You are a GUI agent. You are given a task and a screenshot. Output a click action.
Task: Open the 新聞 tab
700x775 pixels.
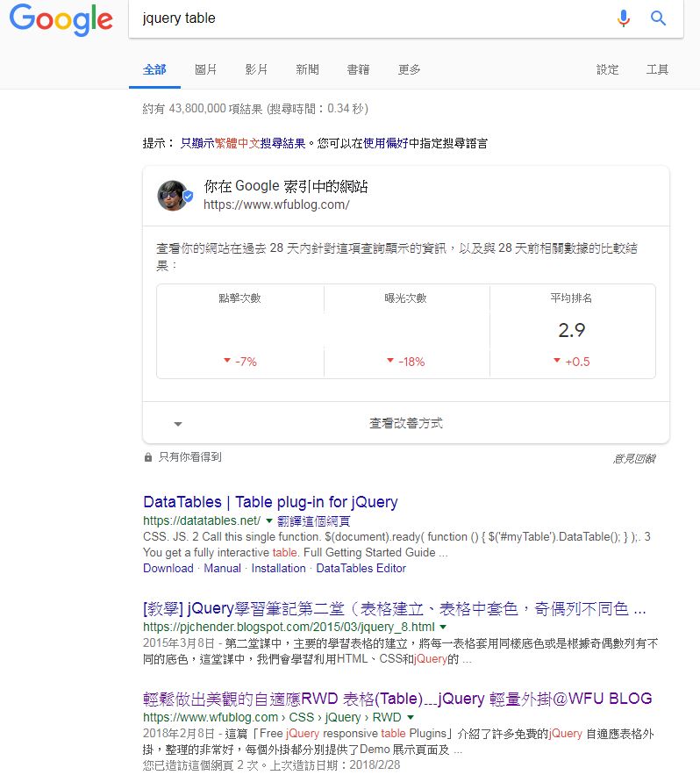click(x=307, y=69)
